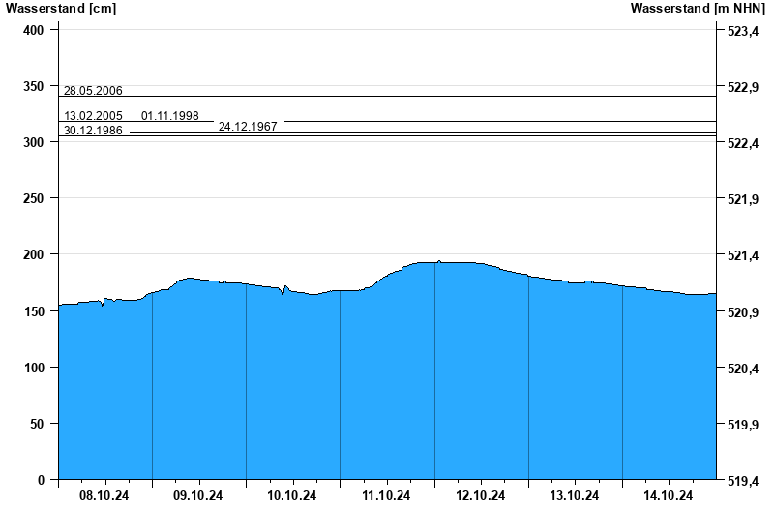
Task: Select the 09.10.24 date label
Action: pos(198,496)
